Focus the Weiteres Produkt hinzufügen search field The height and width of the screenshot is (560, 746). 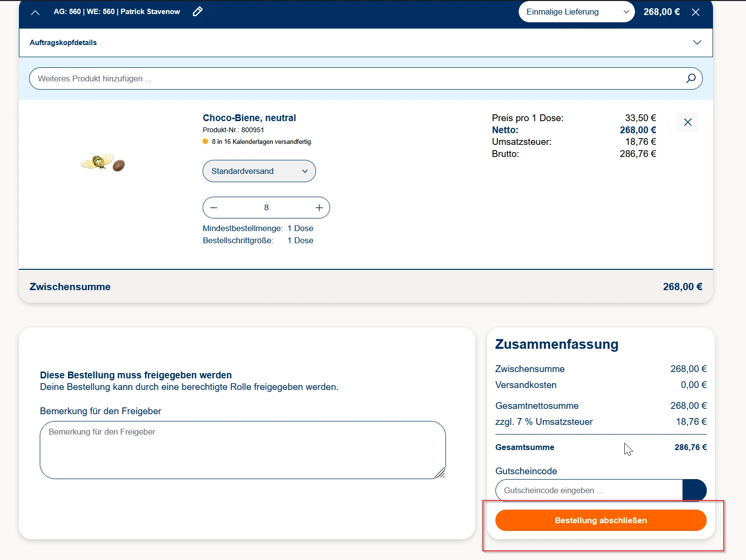pos(354,78)
